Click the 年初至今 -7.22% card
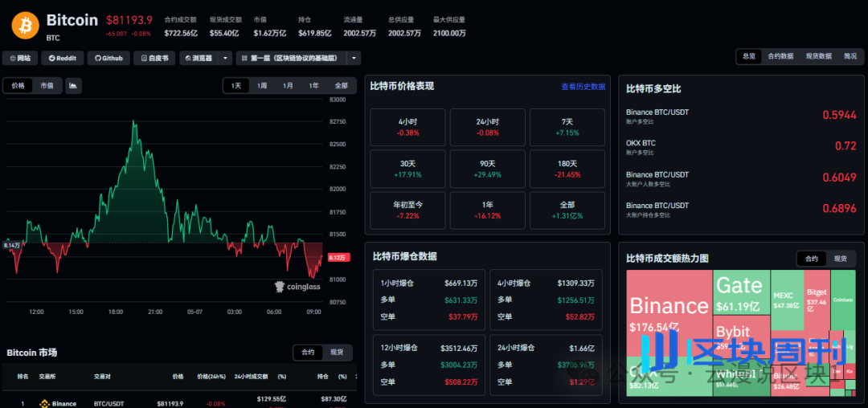 click(x=408, y=210)
